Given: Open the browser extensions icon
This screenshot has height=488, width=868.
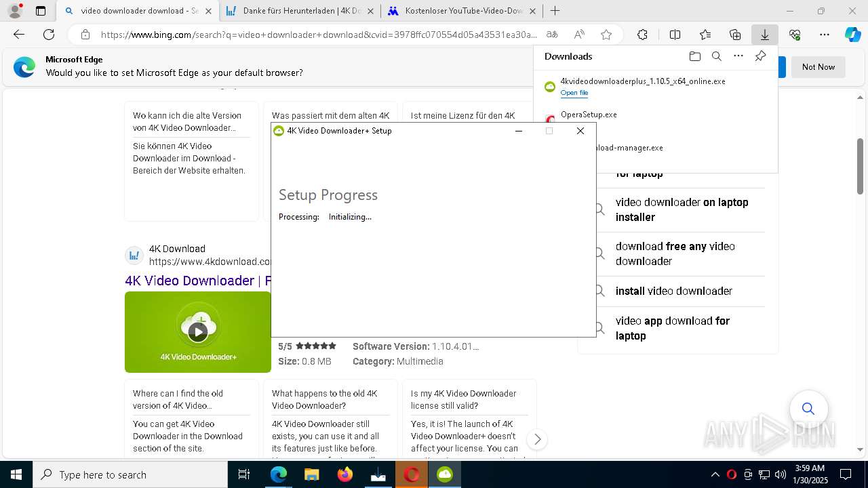Looking at the screenshot, I should click(642, 35).
